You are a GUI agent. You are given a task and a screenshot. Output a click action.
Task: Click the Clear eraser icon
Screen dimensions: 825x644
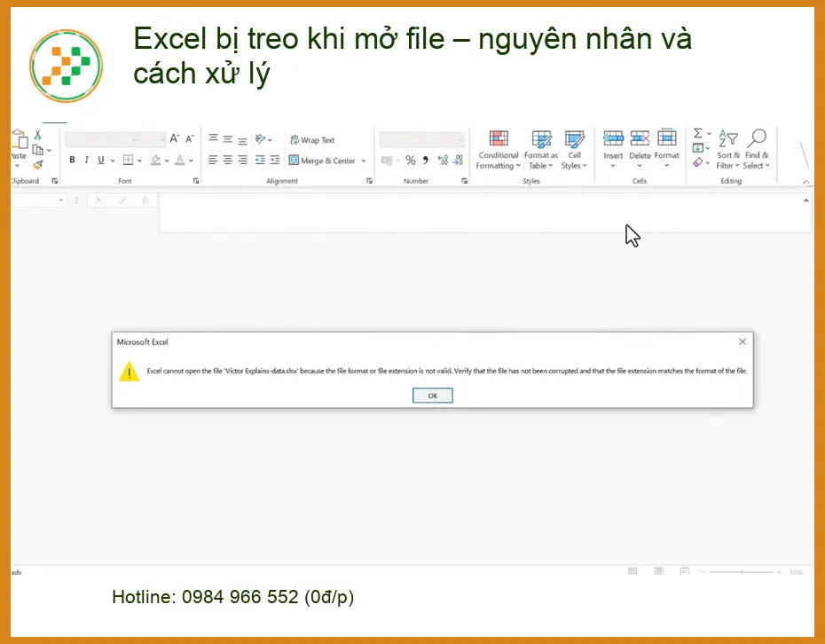point(697,162)
